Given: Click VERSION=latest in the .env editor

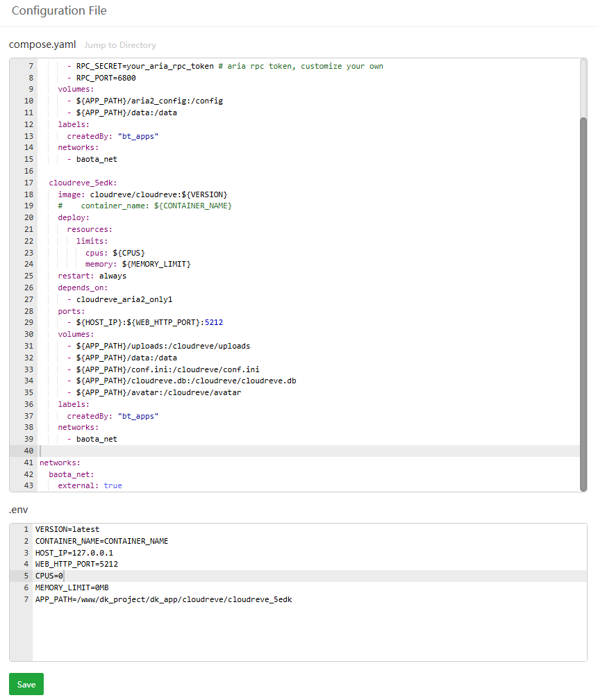Looking at the screenshot, I should [67, 529].
